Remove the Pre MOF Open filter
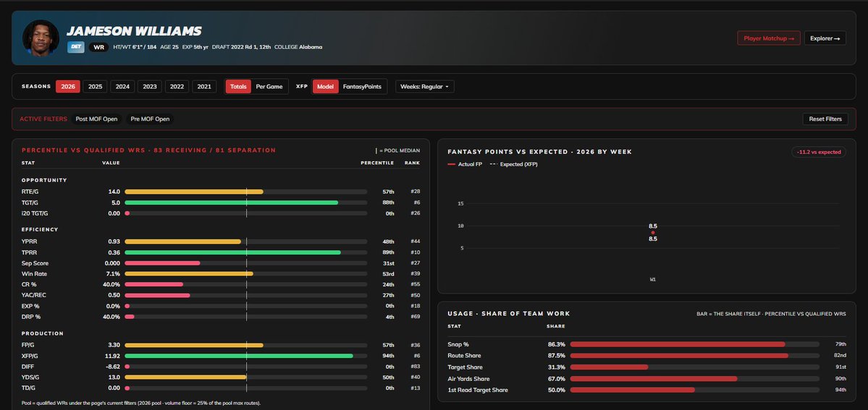Viewport: 868px width, 410px height. pos(150,119)
